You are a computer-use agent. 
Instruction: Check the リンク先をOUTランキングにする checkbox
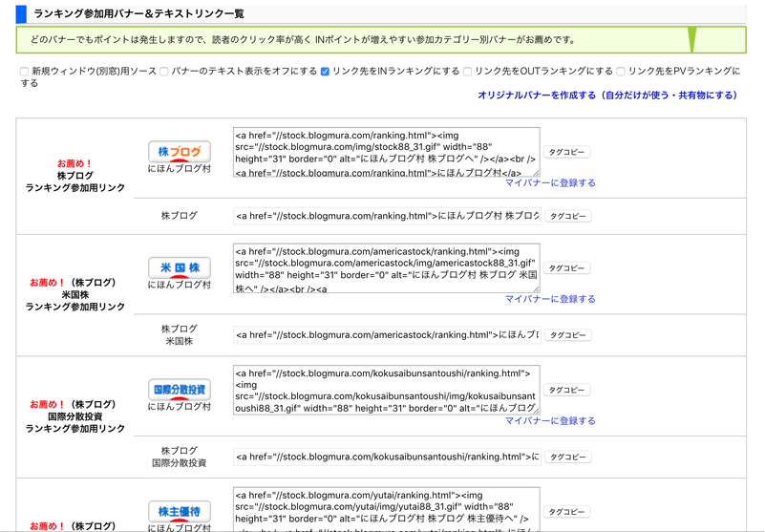pyautogui.click(x=467, y=72)
